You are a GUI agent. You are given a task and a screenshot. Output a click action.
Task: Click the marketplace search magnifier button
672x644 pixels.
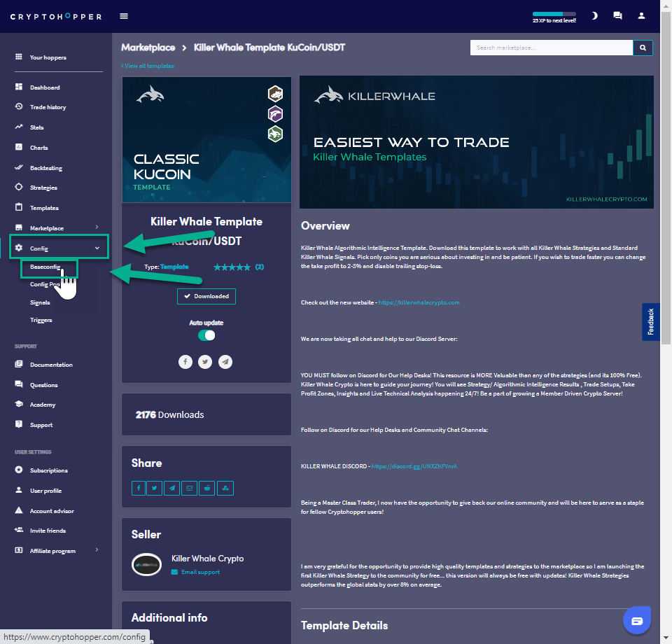[x=643, y=48]
